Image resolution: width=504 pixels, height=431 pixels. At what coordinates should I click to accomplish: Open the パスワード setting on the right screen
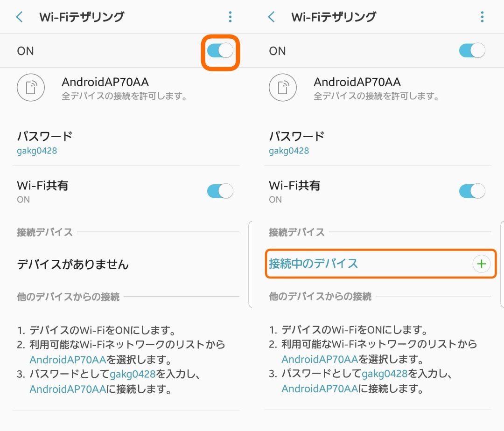297,142
